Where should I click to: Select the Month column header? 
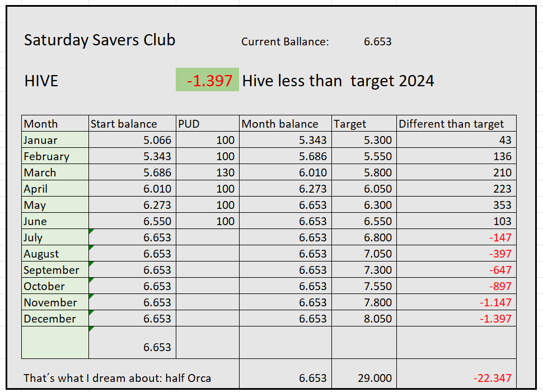pyautogui.click(x=55, y=124)
